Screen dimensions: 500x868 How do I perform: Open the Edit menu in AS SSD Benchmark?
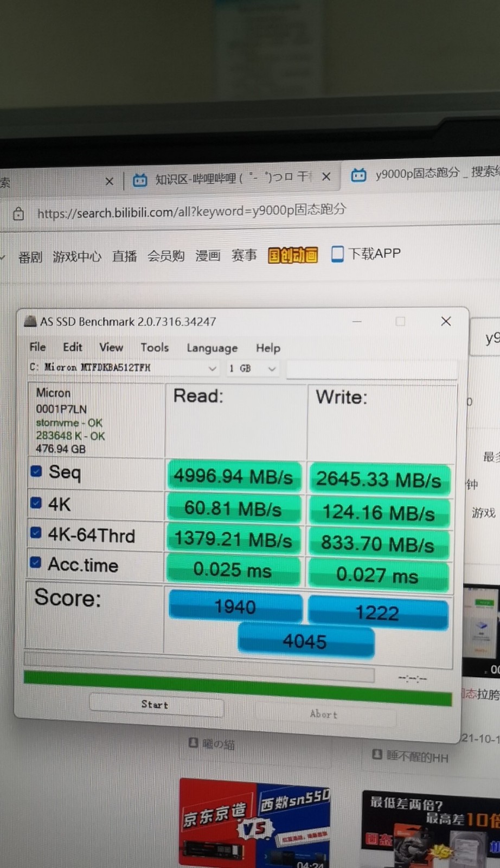tap(72, 347)
